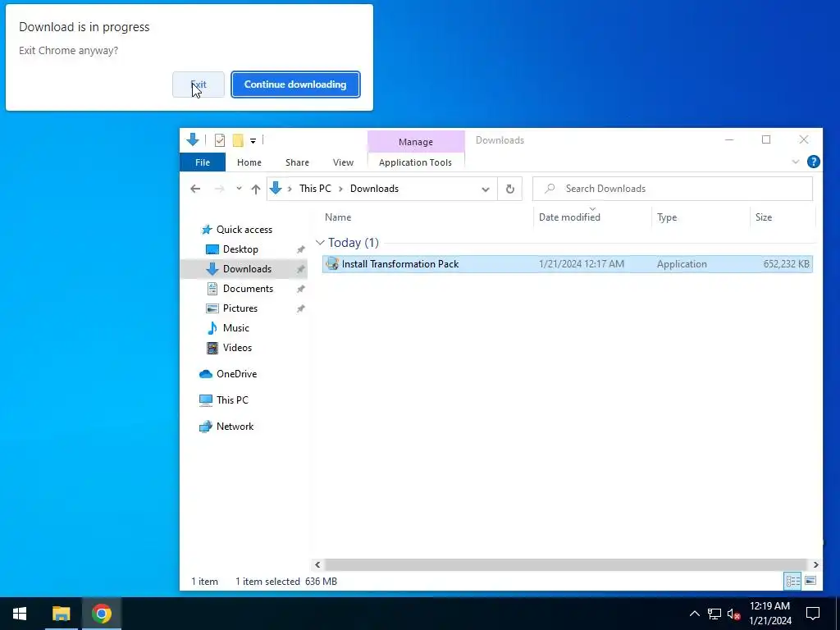The image size is (840, 630).
Task: Click the scroll left arrow of file list
Action: (317, 564)
